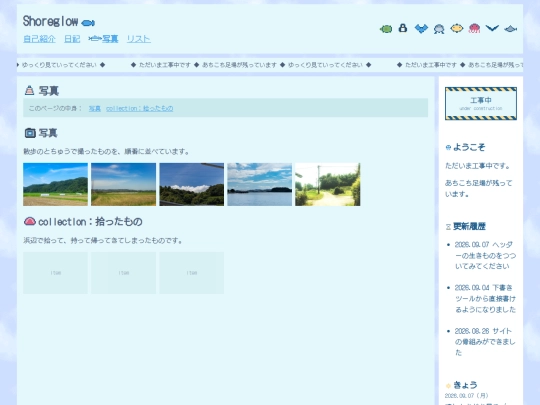This screenshot has height=405, width=540.
Task: Poke the yellow pufferfish icon
Action: (457, 28)
